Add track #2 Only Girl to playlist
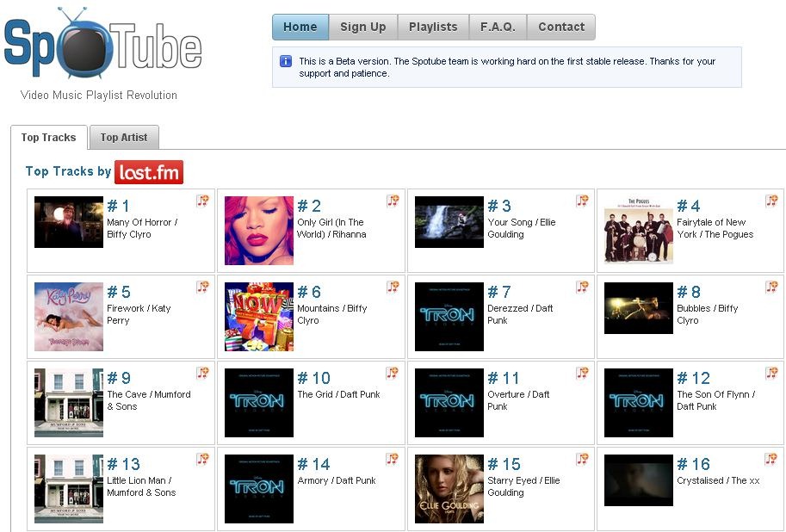 coord(393,201)
